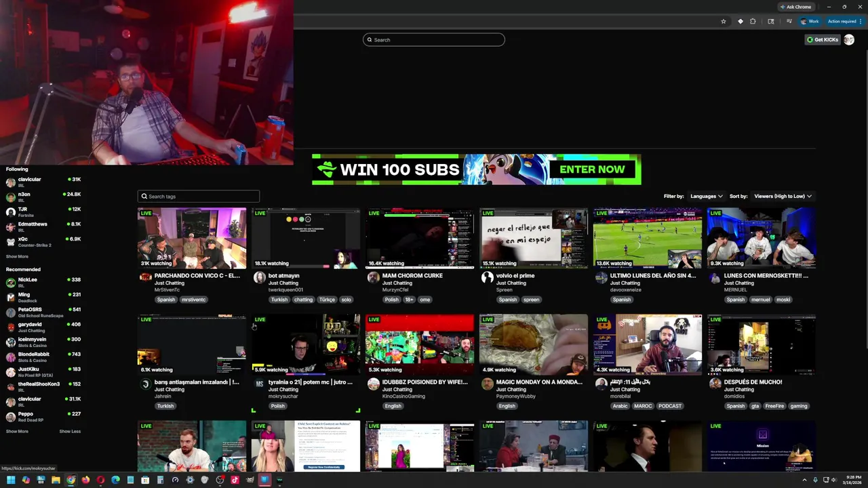Select the Türkçe tag
The height and width of the screenshot is (488, 868).
[x=327, y=300]
